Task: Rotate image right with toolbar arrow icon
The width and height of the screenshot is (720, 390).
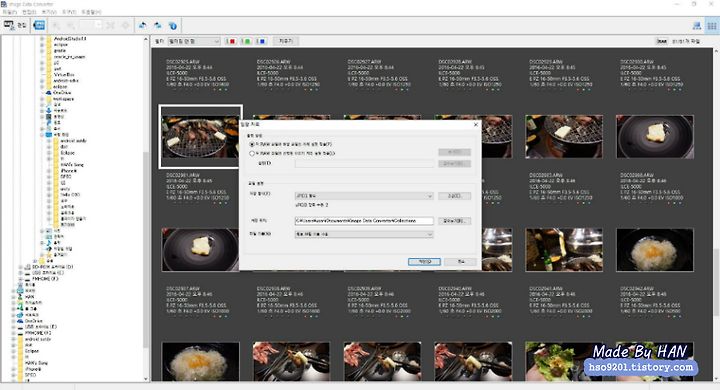Action: (x=158, y=26)
